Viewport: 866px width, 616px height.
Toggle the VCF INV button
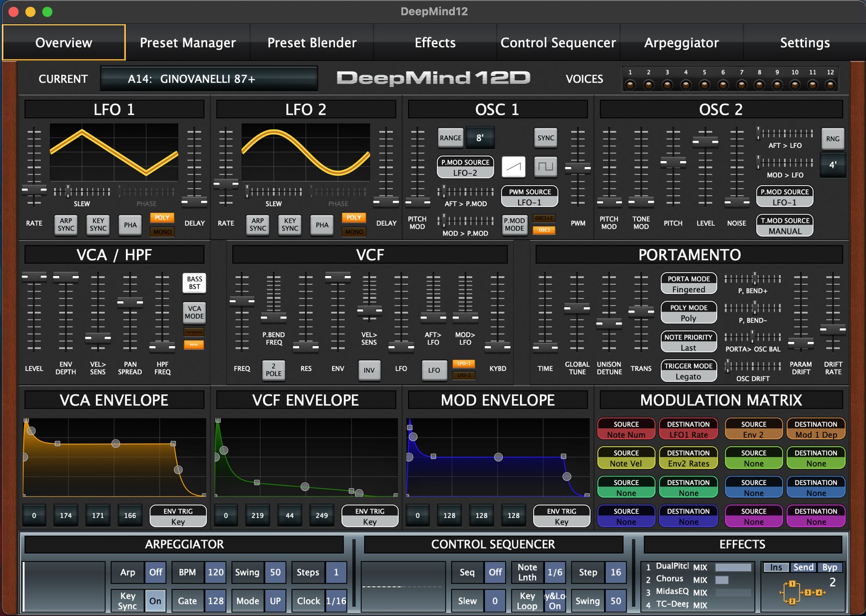tap(369, 370)
